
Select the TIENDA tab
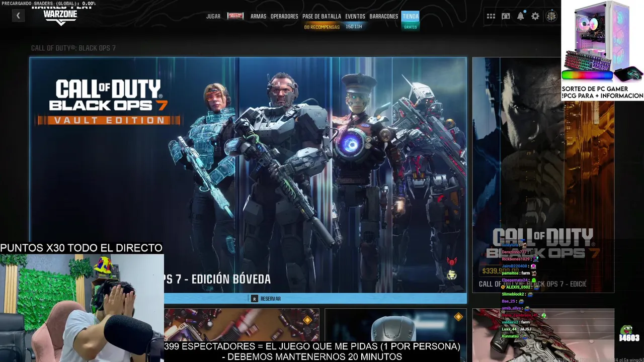pos(411,16)
